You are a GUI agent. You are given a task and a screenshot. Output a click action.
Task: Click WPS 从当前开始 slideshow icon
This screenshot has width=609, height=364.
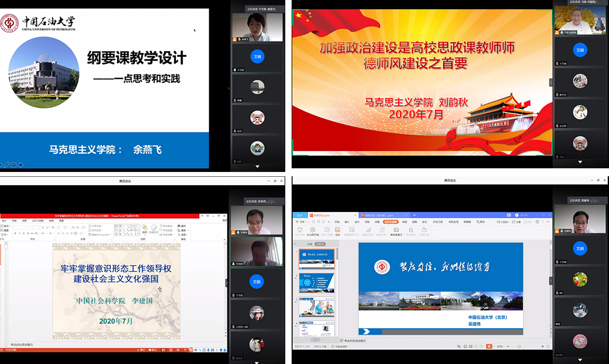312,231
